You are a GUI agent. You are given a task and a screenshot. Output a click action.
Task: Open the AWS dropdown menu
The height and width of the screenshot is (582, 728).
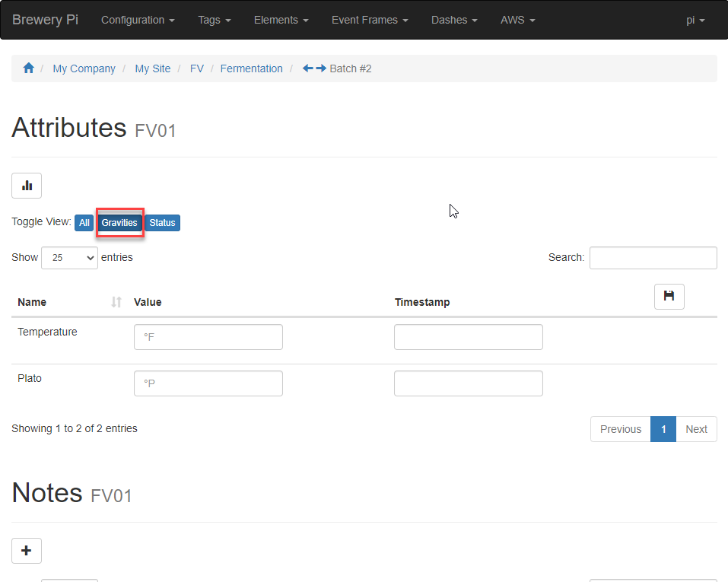click(518, 20)
